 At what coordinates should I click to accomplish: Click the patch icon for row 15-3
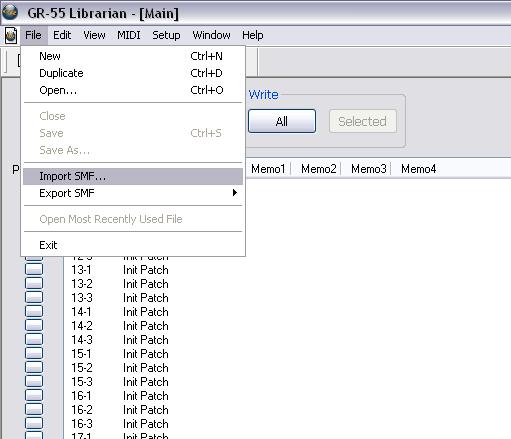click(x=34, y=381)
